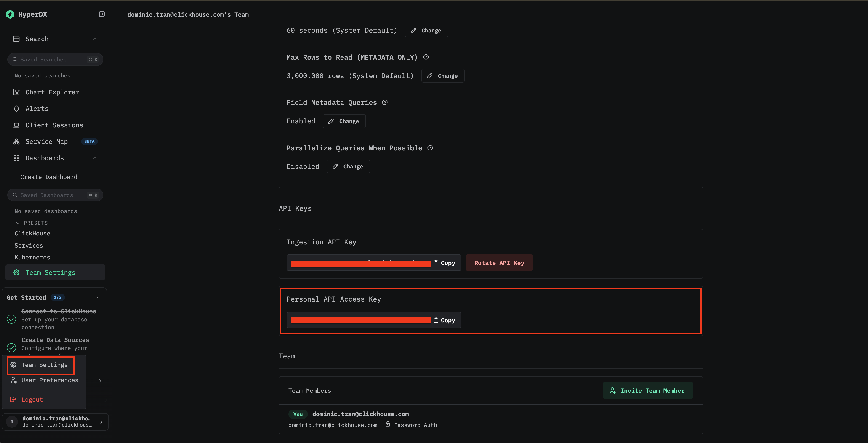Click the info tooltip beside Max Rows to Read
The height and width of the screenshot is (443, 868).
click(426, 57)
